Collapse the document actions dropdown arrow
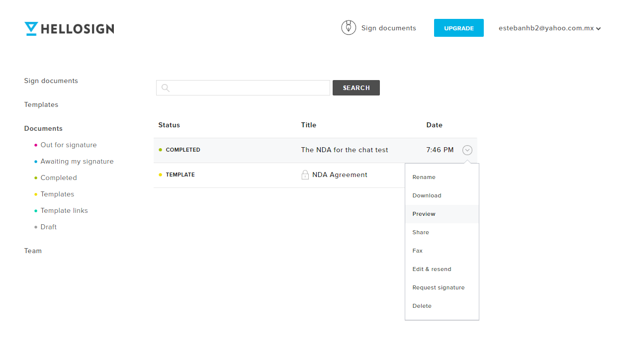 coord(467,149)
